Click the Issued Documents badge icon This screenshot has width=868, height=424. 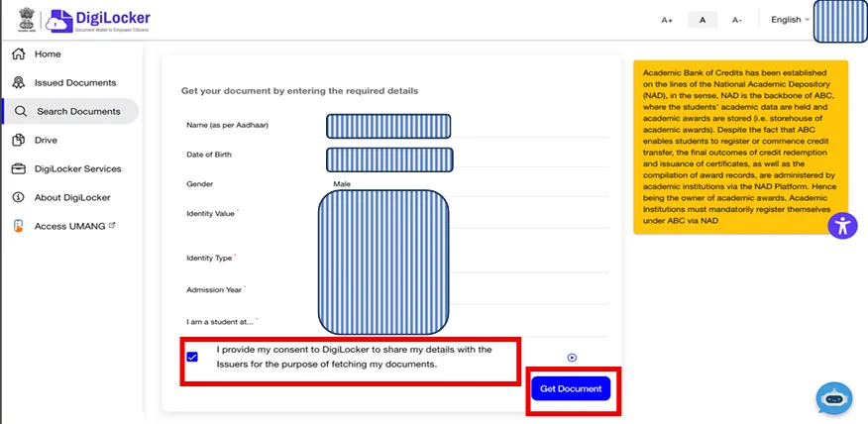click(18, 83)
